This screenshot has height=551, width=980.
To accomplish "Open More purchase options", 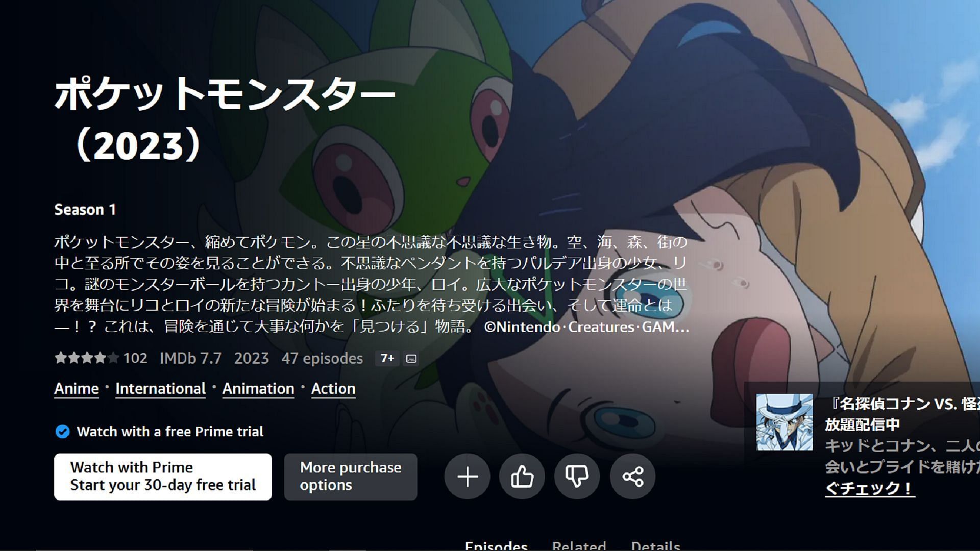I will pos(351,477).
